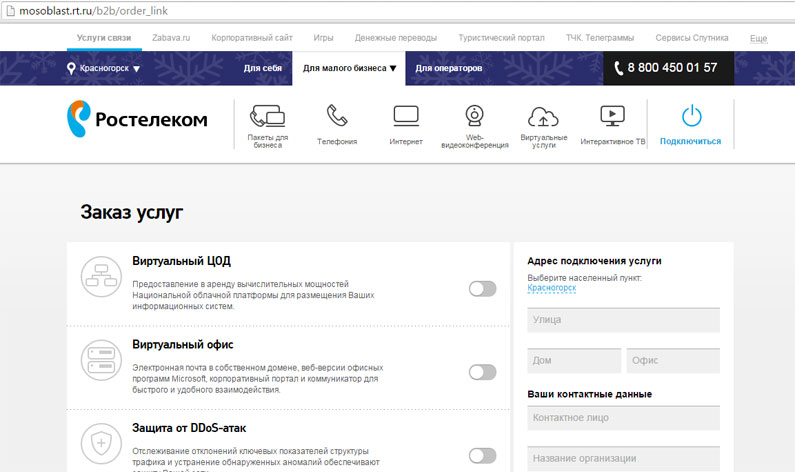This screenshot has height=472, width=795.
Task: Click the Улица input field
Action: [623, 320]
